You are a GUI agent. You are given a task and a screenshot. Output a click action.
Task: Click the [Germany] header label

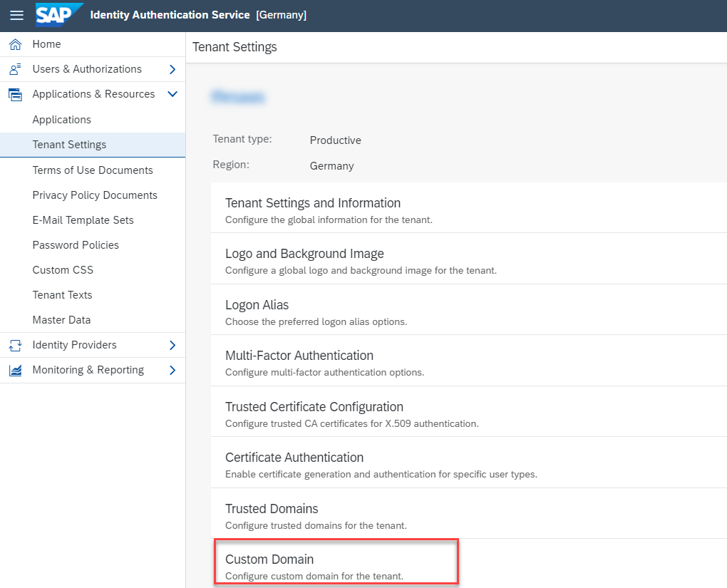tap(282, 15)
